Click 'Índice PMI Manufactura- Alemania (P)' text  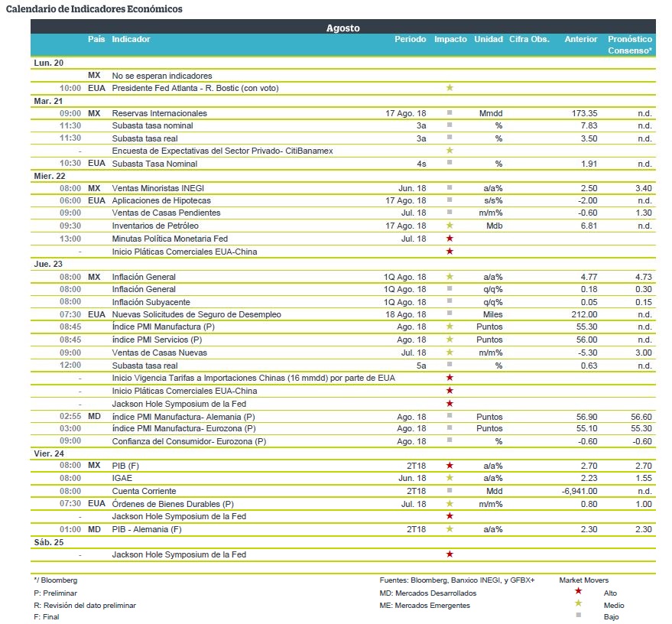point(183,417)
